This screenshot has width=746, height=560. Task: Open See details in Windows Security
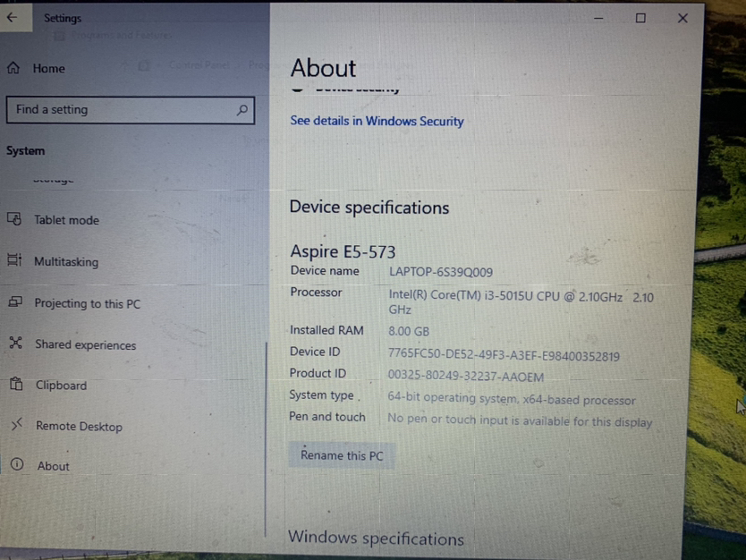tap(377, 121)
